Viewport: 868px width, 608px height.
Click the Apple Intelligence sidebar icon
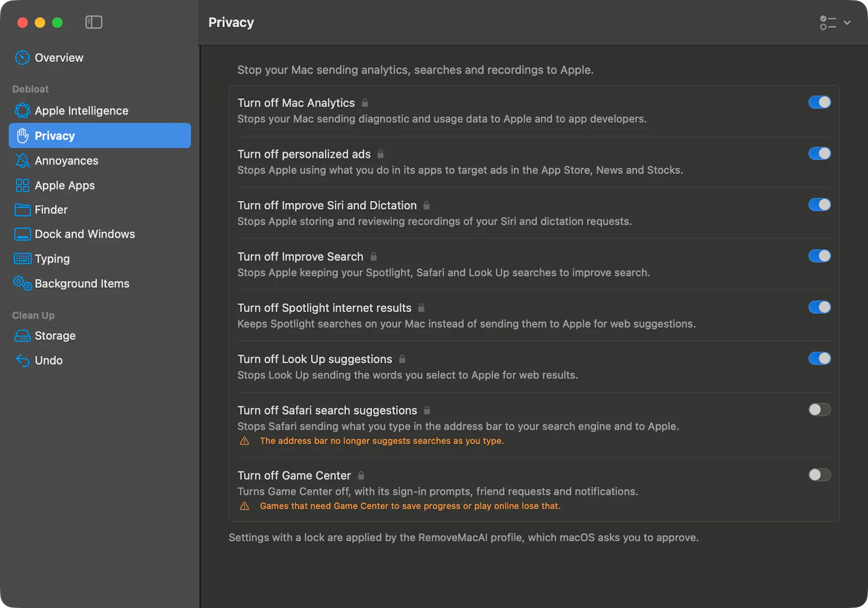(22, 111)
